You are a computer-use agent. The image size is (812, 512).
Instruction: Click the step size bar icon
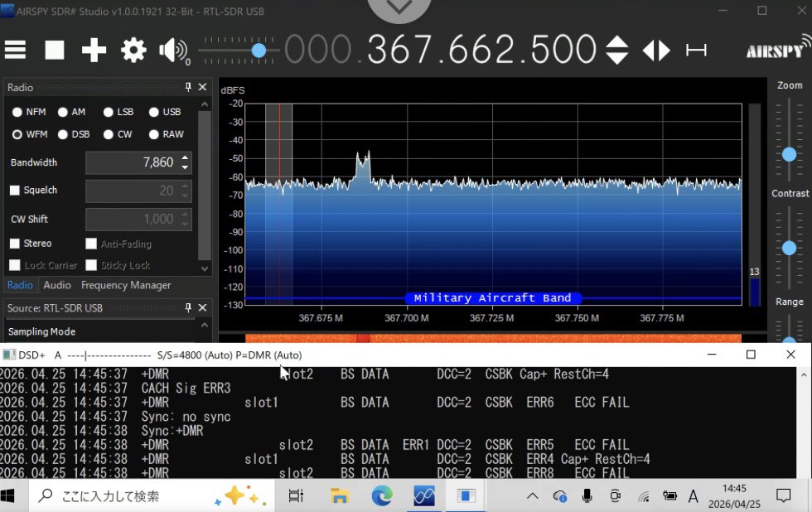696,51
